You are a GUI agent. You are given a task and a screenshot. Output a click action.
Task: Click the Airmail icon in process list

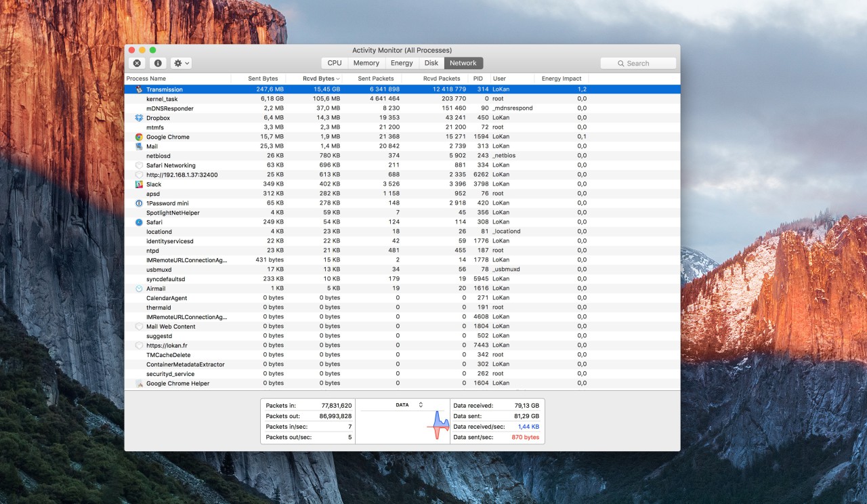139,289
